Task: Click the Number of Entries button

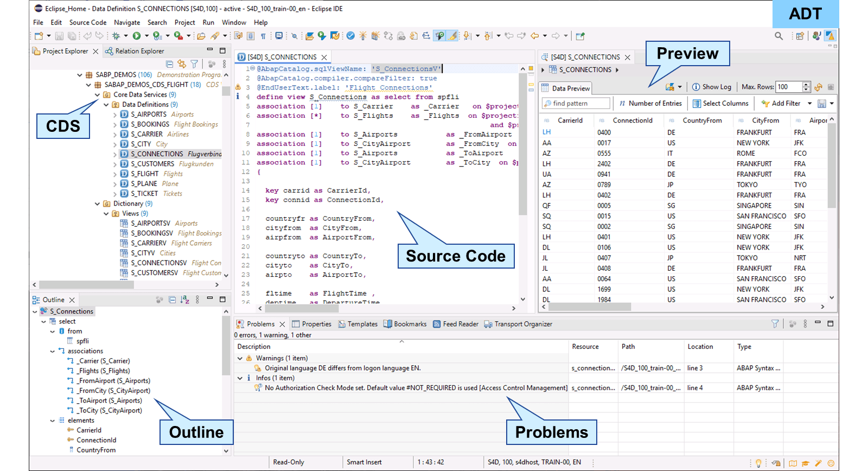Action: pos(650,104)
